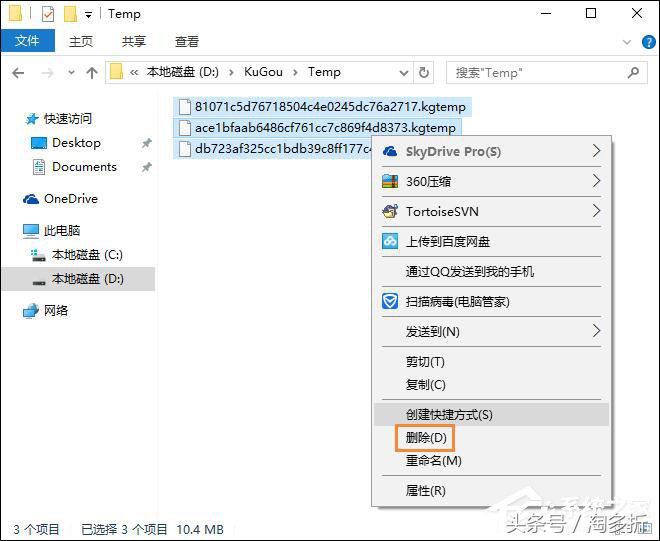Select 创建快捷方式(S) in context menu
This screenshot has width=660, height=541.
(491, 415)
